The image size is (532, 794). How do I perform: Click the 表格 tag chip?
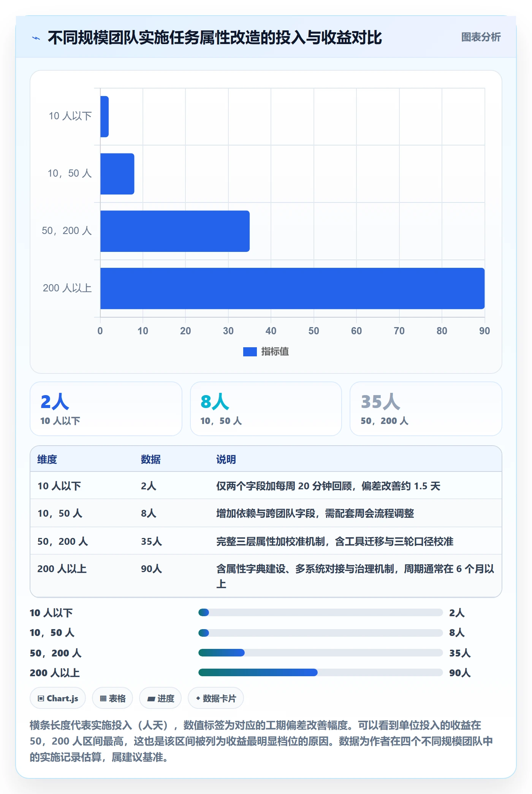click(x=112, y=698)
